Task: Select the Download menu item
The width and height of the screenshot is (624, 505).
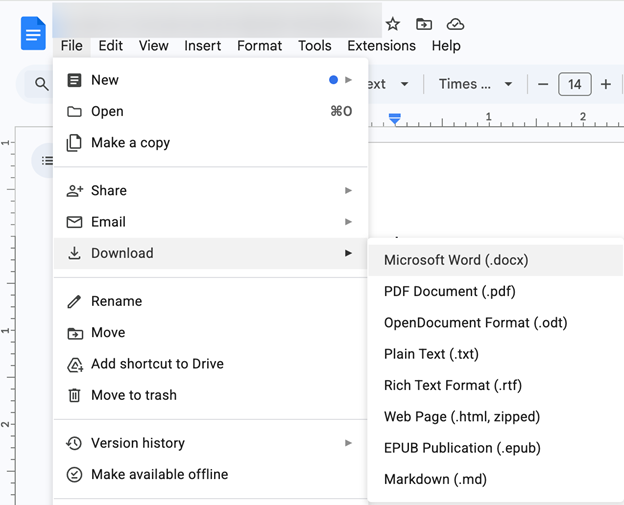Action: (211, 253)
